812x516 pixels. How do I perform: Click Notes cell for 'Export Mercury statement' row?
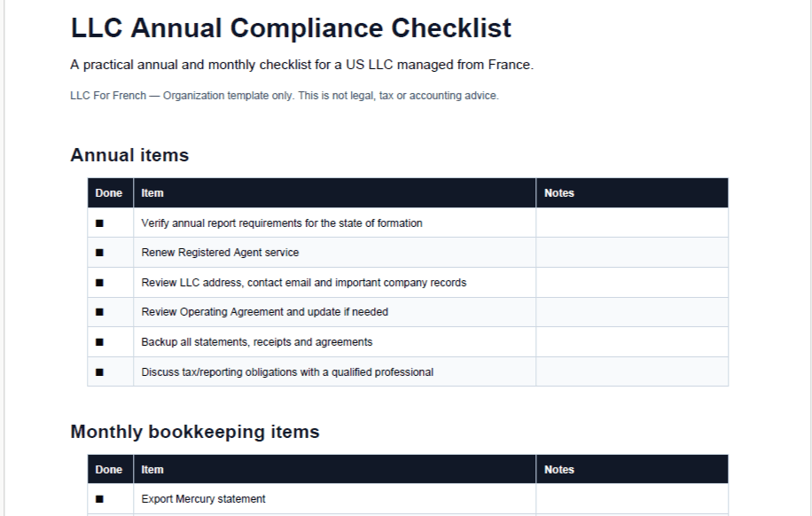[x=632, y=499]
